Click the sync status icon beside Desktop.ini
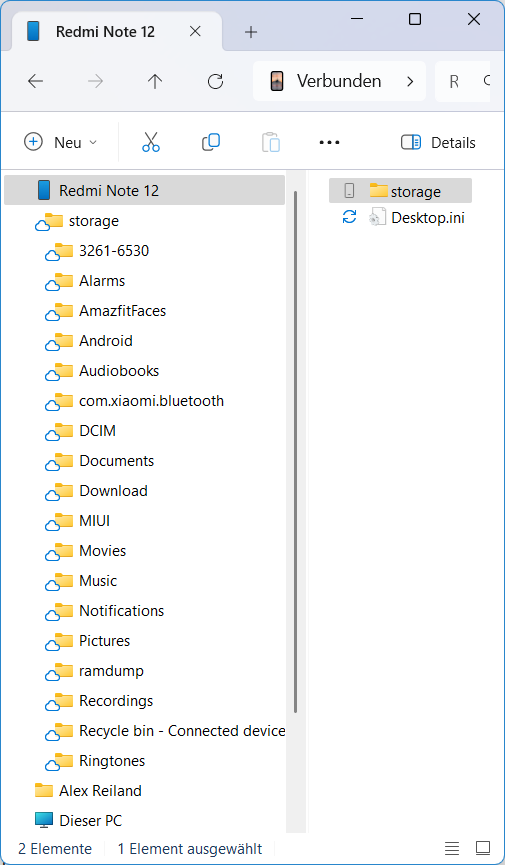This screenshot has width=505, height=865. (349, 217)
